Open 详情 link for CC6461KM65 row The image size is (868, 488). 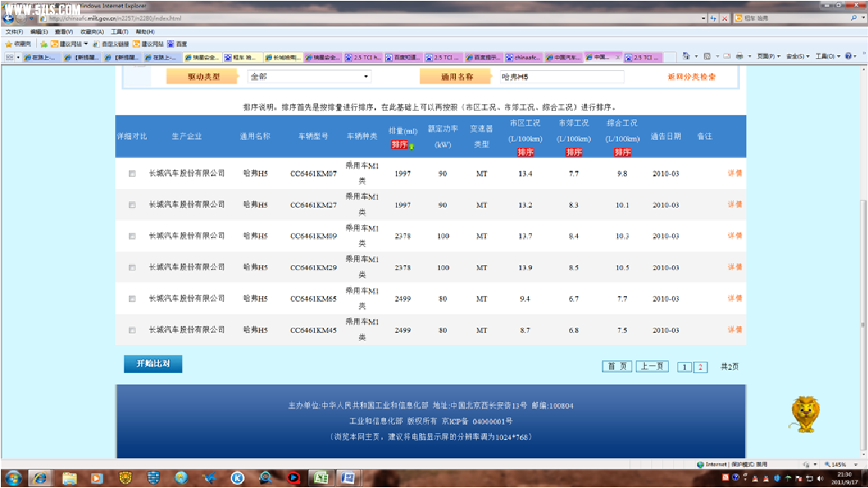[x=735, y=298]
